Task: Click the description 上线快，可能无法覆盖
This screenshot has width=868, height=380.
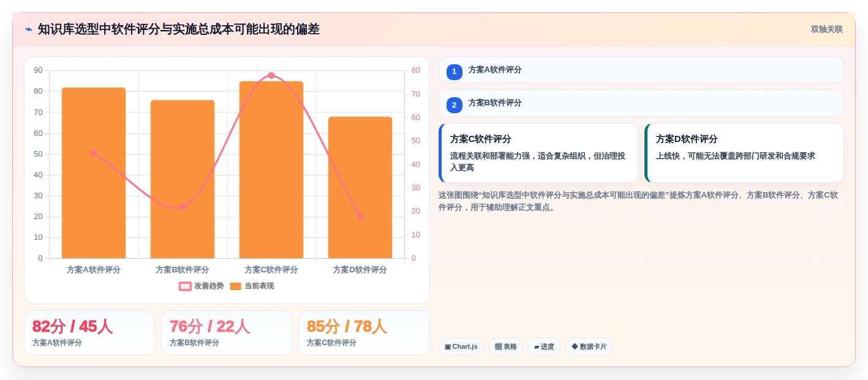Action: [736, 156]
